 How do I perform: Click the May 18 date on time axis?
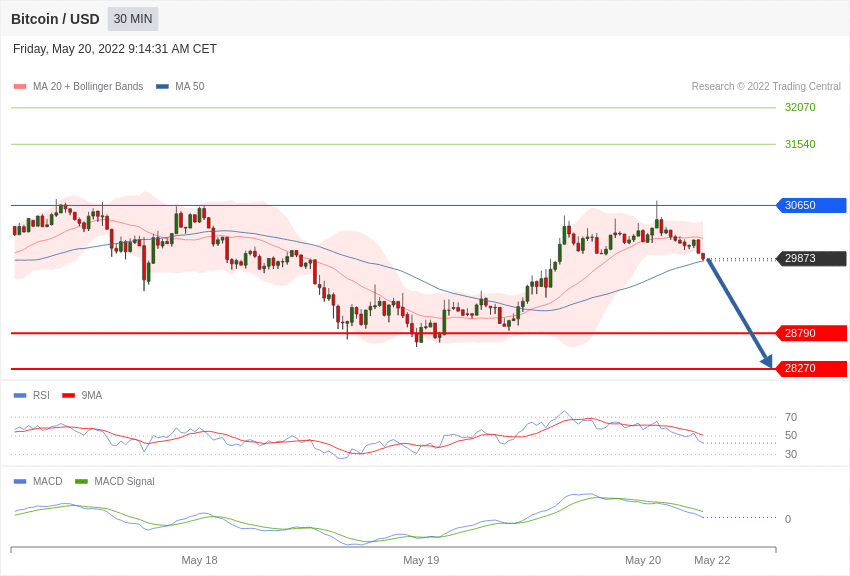(x=199, y=560)
